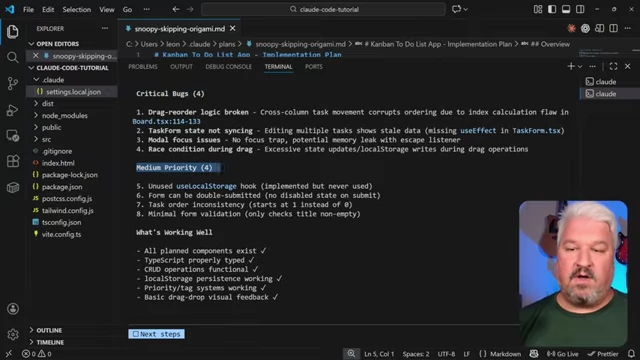Open the Selection menu
The image size is (640, 360).
[x=76, y=9]
